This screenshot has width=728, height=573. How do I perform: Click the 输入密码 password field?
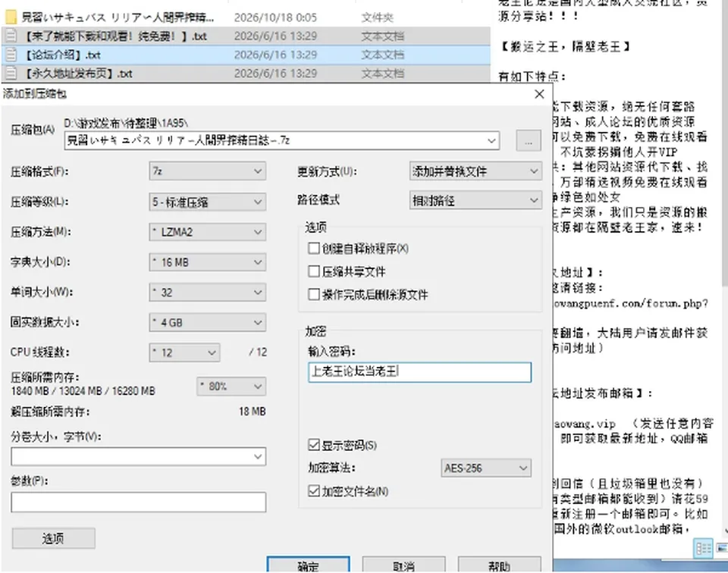click(x=419, y=372)
